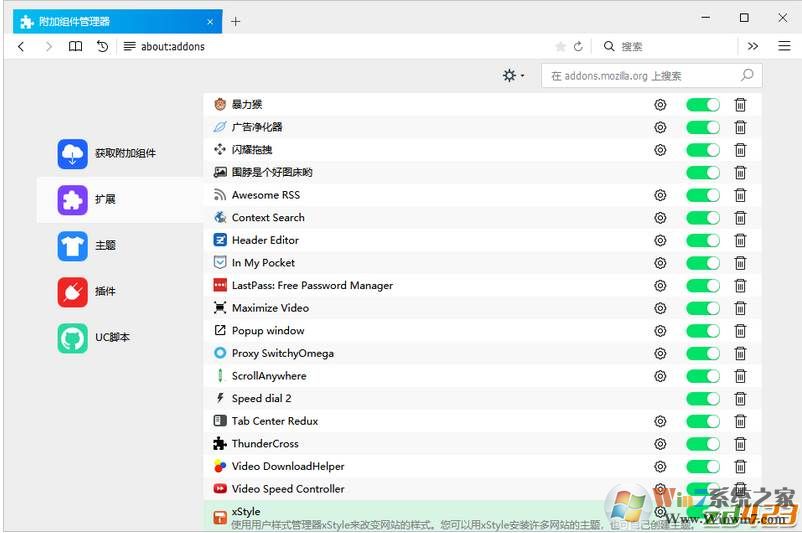Select the Speed dial 2 name
The image size is (802, 533).
(x=261, y=398)
